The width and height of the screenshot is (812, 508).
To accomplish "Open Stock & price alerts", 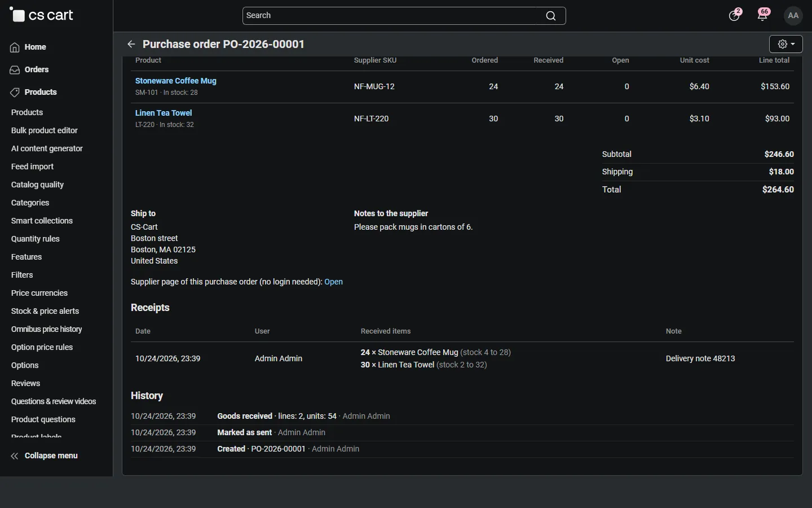I will (x=45, y=311).
